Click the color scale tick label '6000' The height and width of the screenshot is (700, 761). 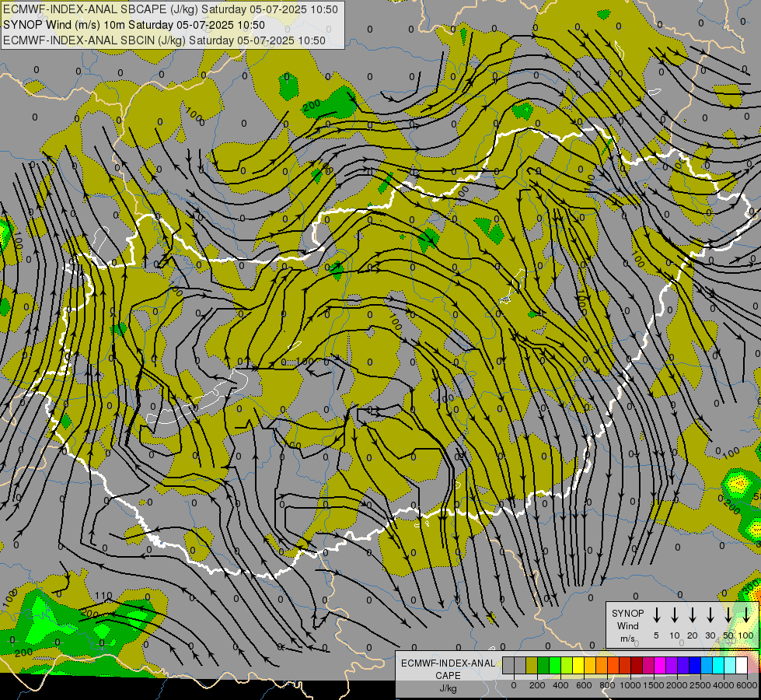746,685
